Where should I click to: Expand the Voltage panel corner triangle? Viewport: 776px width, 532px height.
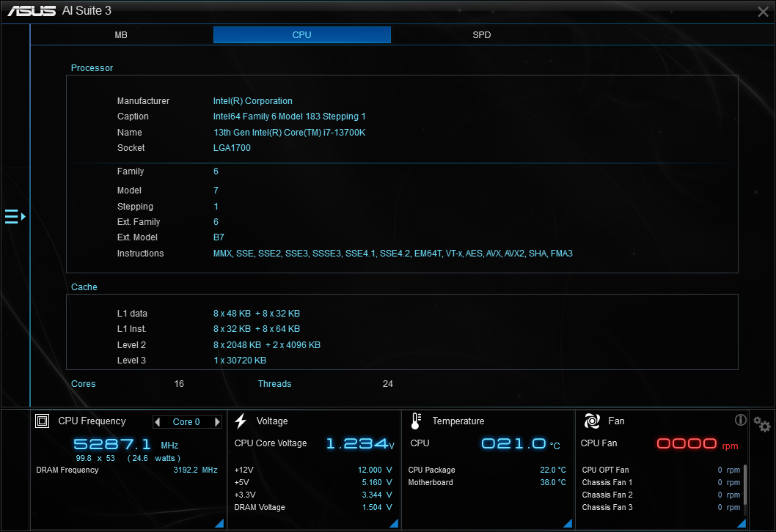[394, 523]
